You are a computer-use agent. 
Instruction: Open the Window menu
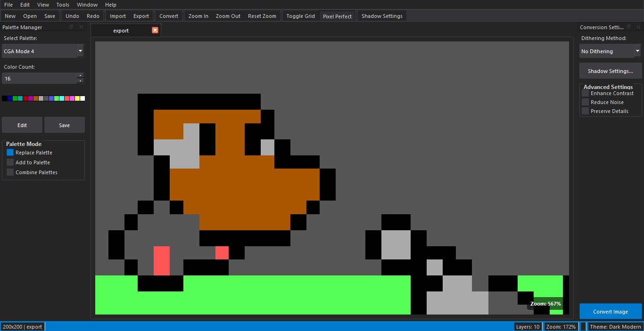tap(87, 5)
